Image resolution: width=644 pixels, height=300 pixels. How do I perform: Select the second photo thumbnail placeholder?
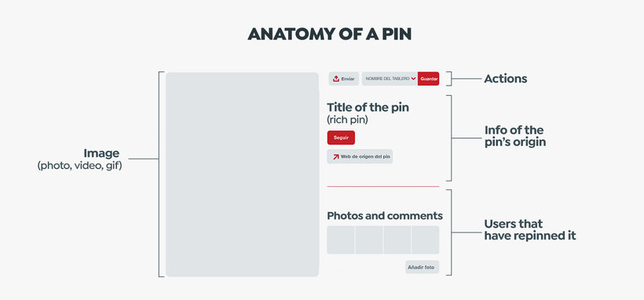(x=369, y=240)
